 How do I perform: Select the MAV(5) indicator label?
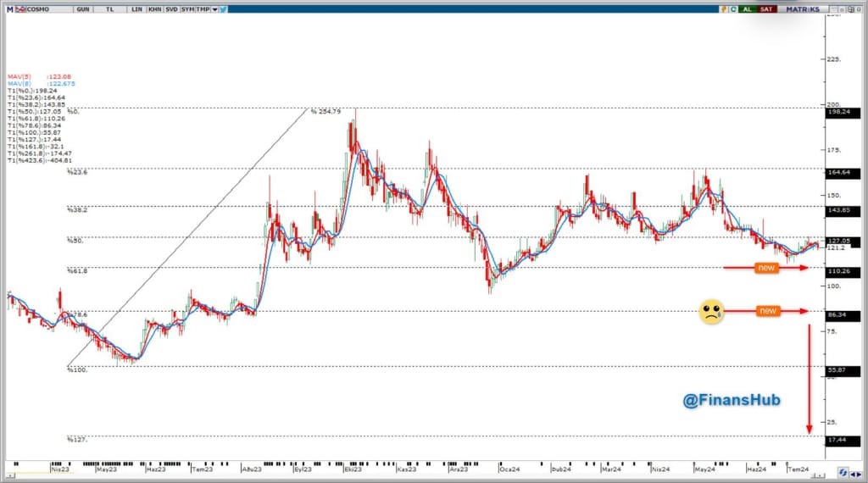coord(19,76)
